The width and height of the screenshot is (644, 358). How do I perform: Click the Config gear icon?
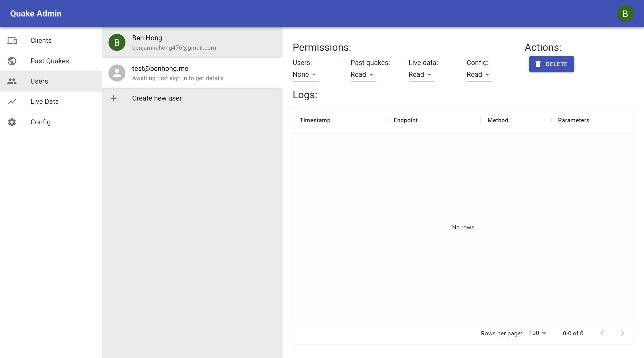click(x=12, y=122)
